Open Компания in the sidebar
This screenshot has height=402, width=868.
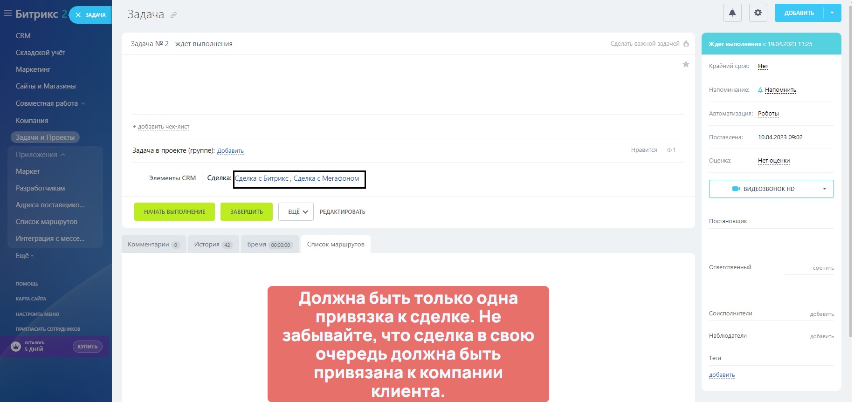coord(32,121)
